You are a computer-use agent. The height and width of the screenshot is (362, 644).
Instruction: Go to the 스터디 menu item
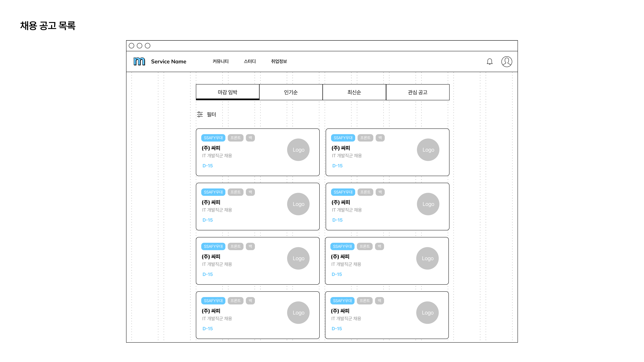click(250, 62)
